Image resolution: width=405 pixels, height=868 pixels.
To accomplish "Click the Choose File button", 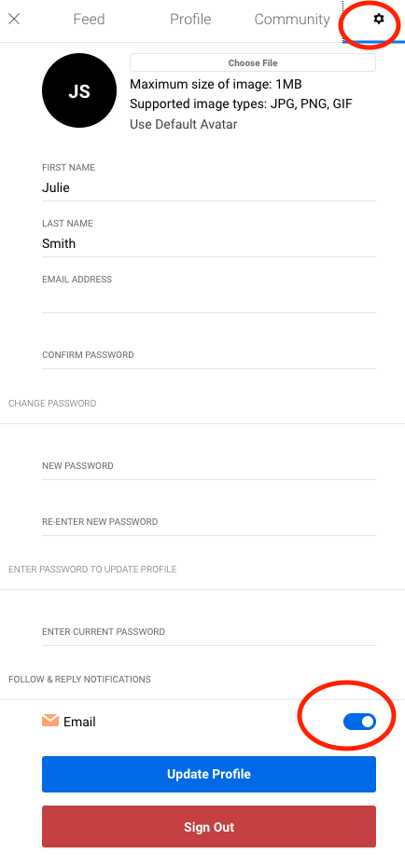I will pos(253,62).
